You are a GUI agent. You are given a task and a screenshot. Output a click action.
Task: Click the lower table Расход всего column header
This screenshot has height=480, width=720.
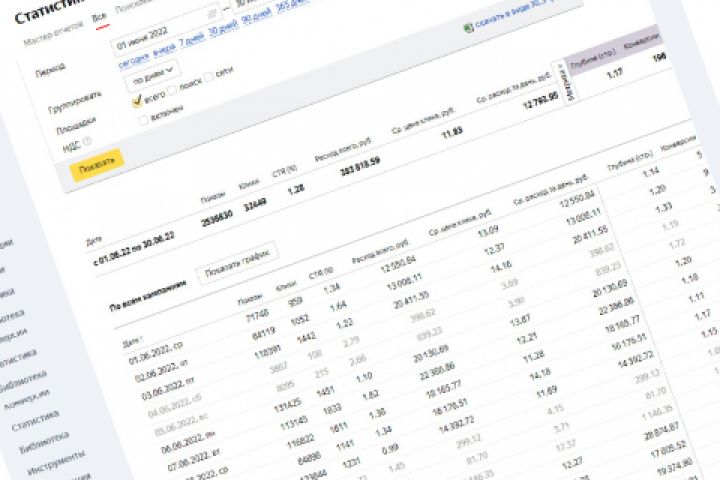[380, 252]
